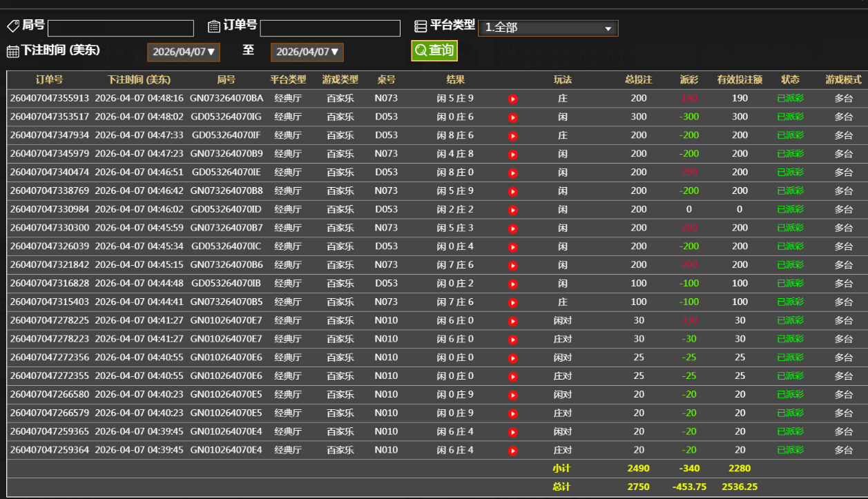Play replay icon for order 260407047353517
The height and width of the screenshot is (499, 868).
click(512, 117)
